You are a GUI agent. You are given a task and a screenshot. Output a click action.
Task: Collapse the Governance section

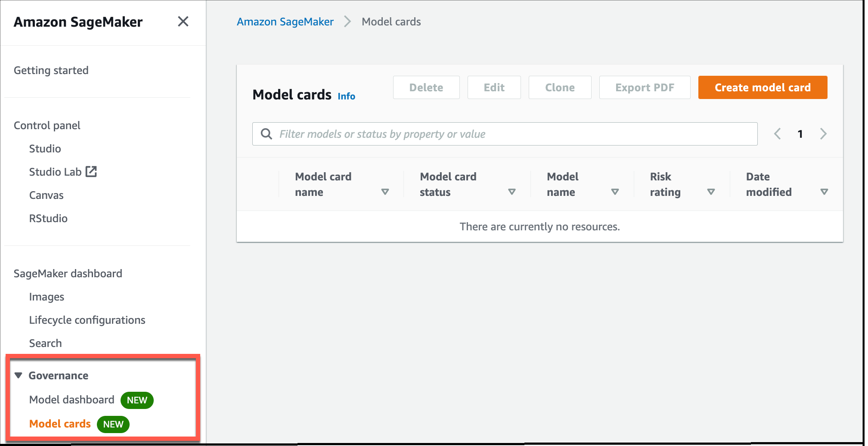pos(18,375)
